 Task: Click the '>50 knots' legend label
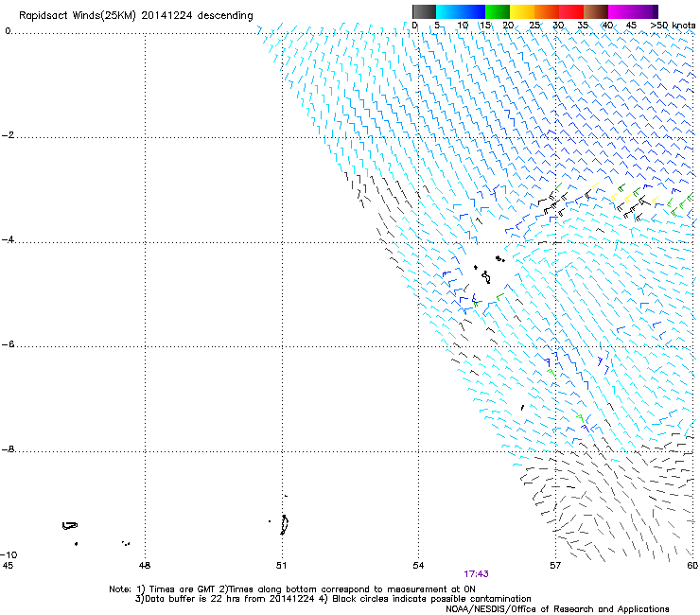click(673, 26)
